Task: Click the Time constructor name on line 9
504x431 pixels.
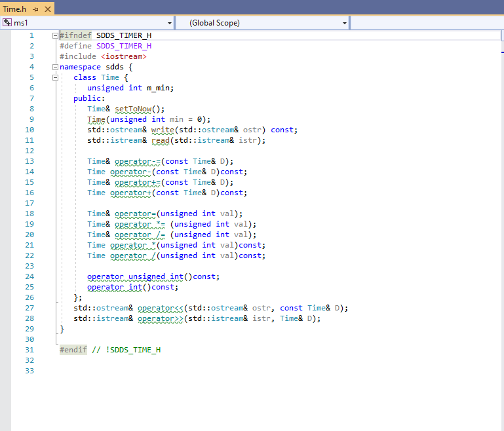Action: 96,119
